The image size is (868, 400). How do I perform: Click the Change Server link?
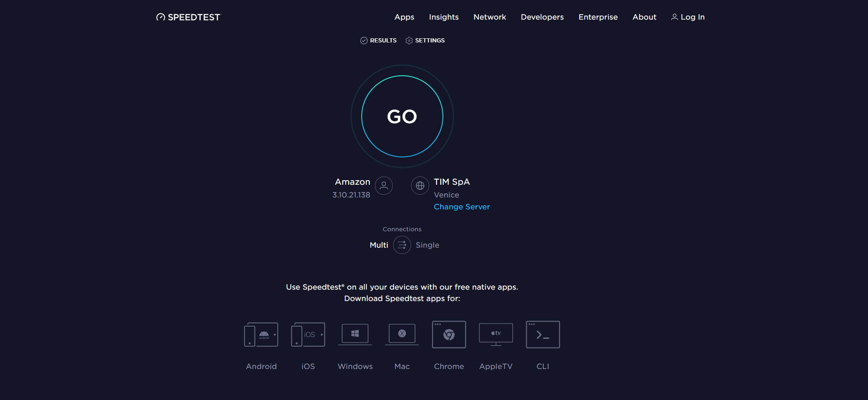pyautogui.click(x=462, y=207)
